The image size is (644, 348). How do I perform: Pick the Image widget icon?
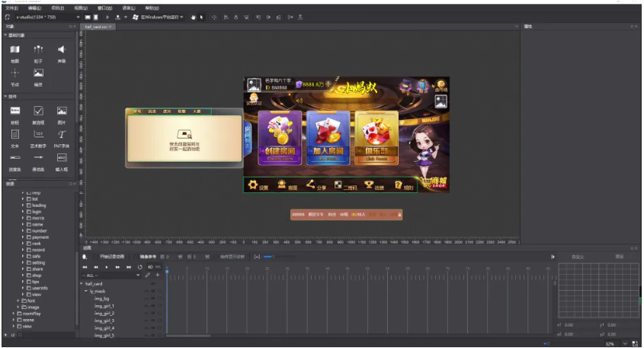point(62,110)
